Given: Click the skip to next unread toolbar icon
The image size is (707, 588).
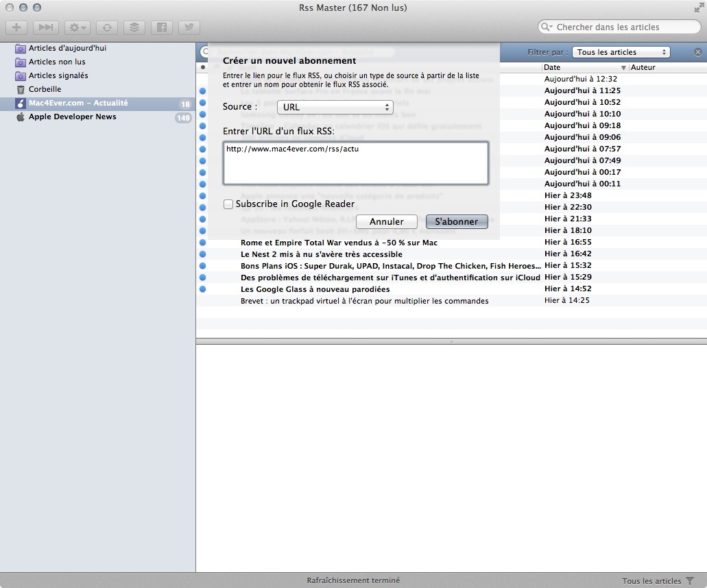Looking at the screenshot, I should pyautogui.click(x=45, y=27).
